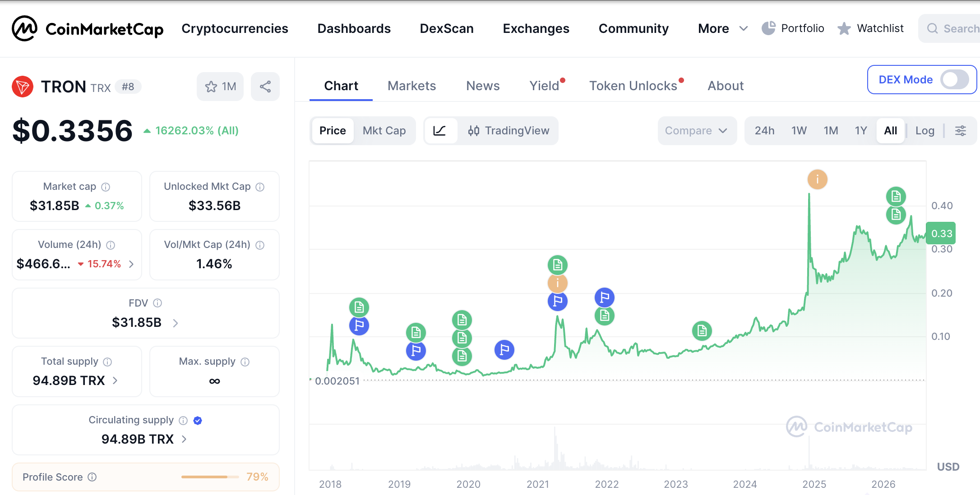Click the blue flag marker near 2022
Screen dimensions: 980x495
click(605, 298)
